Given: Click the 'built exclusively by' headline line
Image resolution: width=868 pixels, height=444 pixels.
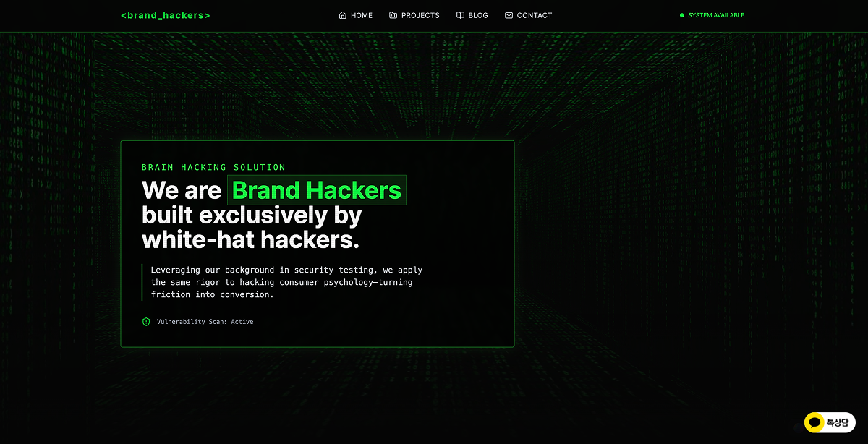Looking at the screenshot, I should point(252,215).
